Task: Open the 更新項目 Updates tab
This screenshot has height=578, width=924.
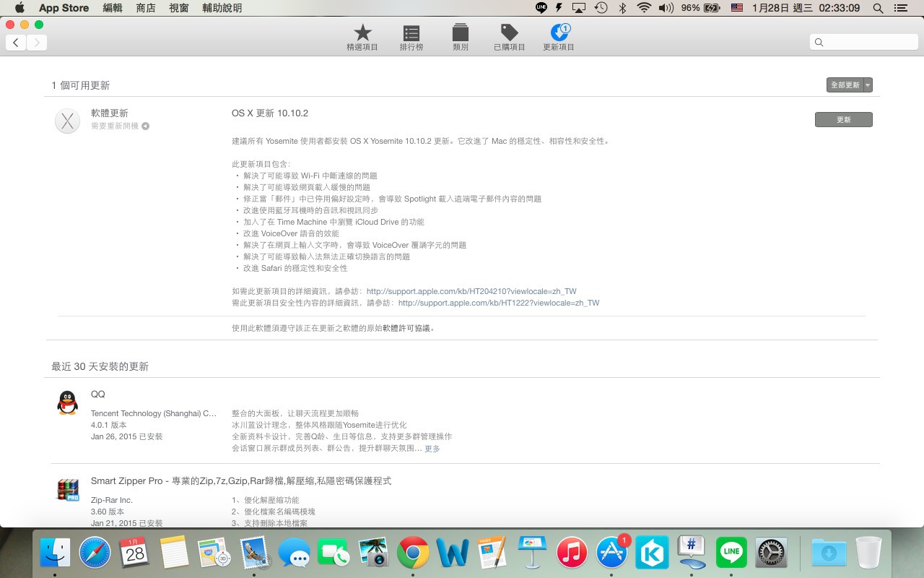Action: [x=559, y=37]
